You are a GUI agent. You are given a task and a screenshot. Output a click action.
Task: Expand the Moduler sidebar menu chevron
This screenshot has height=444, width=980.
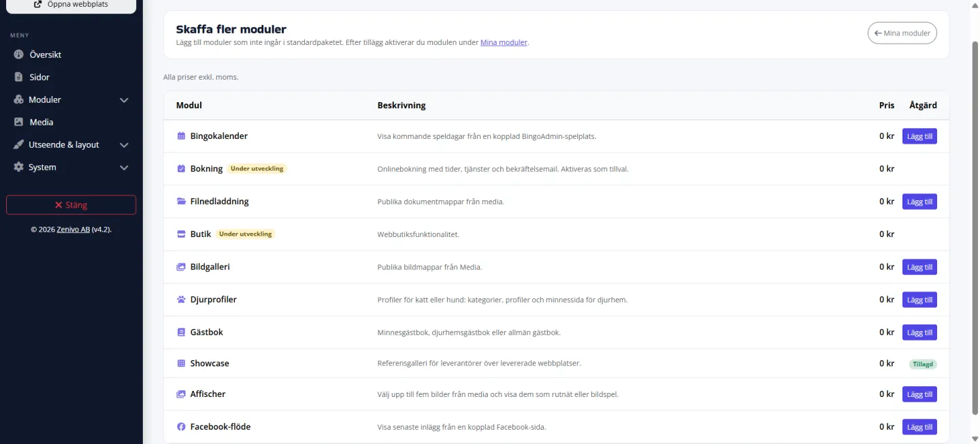[x=124, y=100]
